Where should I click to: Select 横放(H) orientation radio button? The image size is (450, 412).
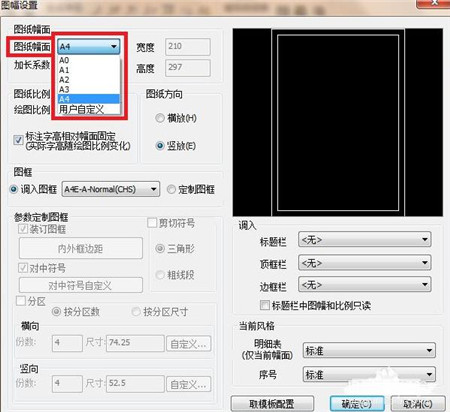(x=160, y=118)
